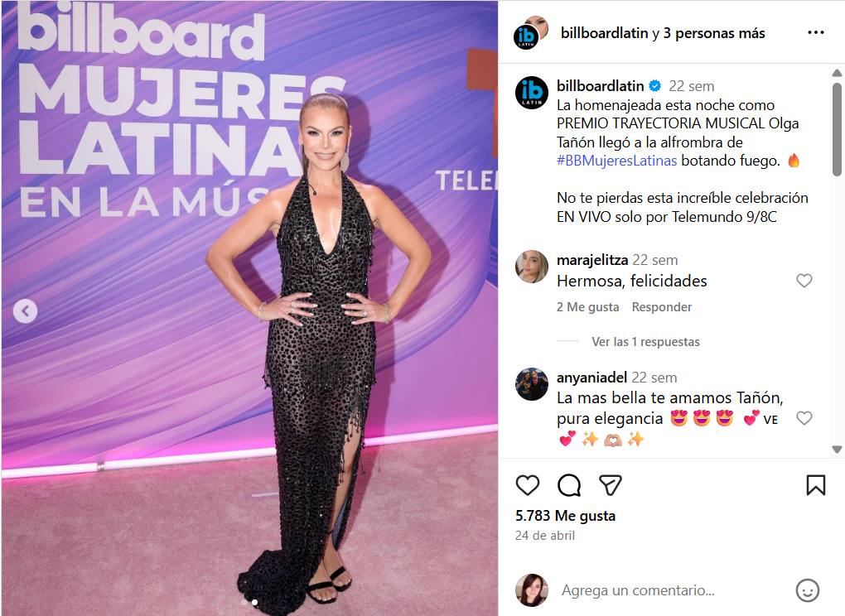Viewport: 845px width, 616px height.
Task: Save the post with the bookmark icon
Action: click(815, 485)
